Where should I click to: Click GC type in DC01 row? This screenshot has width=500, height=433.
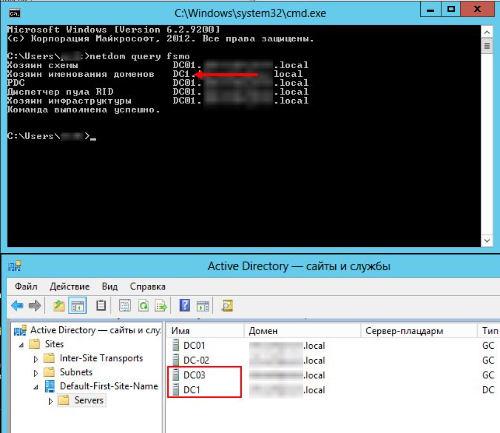488,346
